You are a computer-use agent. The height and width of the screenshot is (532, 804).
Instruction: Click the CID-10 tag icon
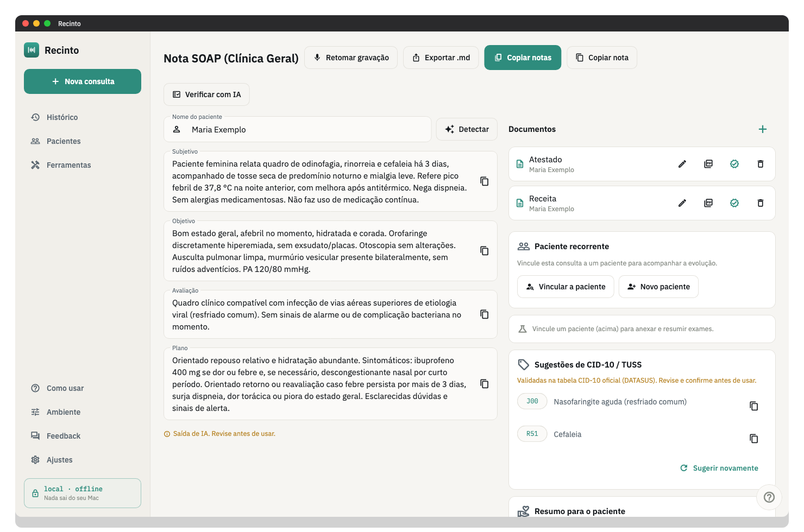pyautogui.click(x=524, y=365)
